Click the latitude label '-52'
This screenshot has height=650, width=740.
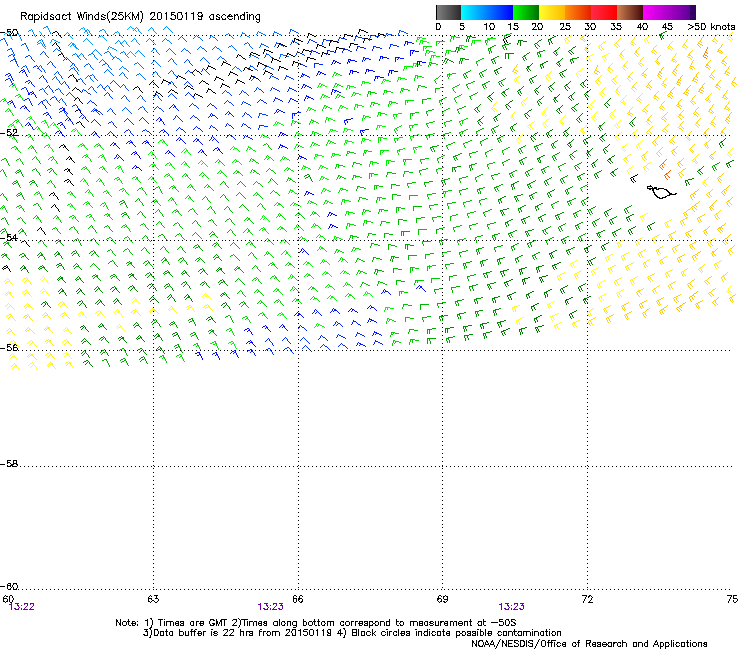click(x=9, y=133)
